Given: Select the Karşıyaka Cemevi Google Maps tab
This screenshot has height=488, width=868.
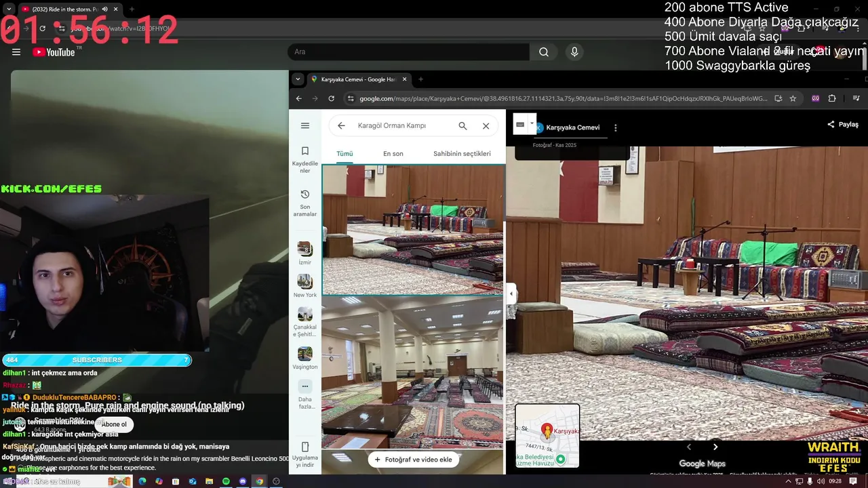Looking at the screenshot, I should pyautogui.click(x=357, y=79).
